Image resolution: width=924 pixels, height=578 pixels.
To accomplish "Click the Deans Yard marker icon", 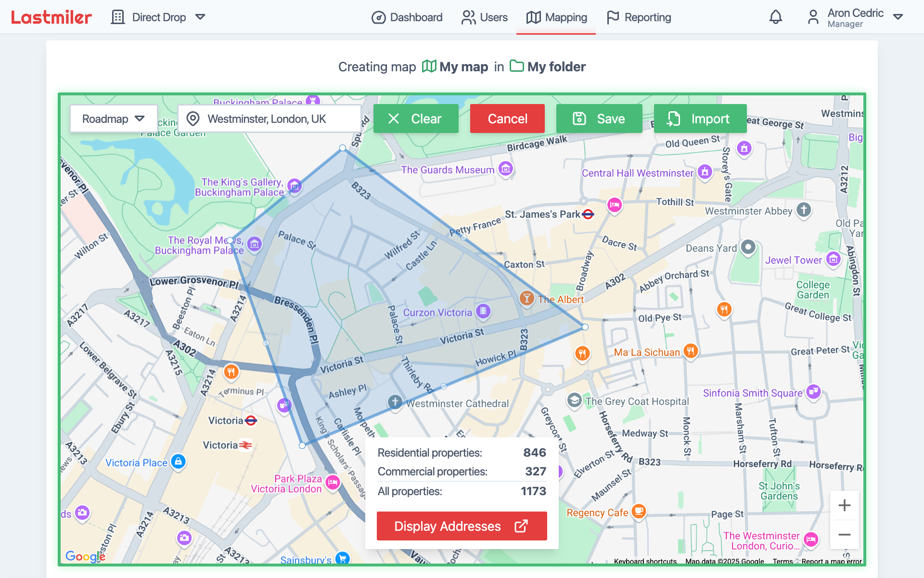I will pos(748,247).
